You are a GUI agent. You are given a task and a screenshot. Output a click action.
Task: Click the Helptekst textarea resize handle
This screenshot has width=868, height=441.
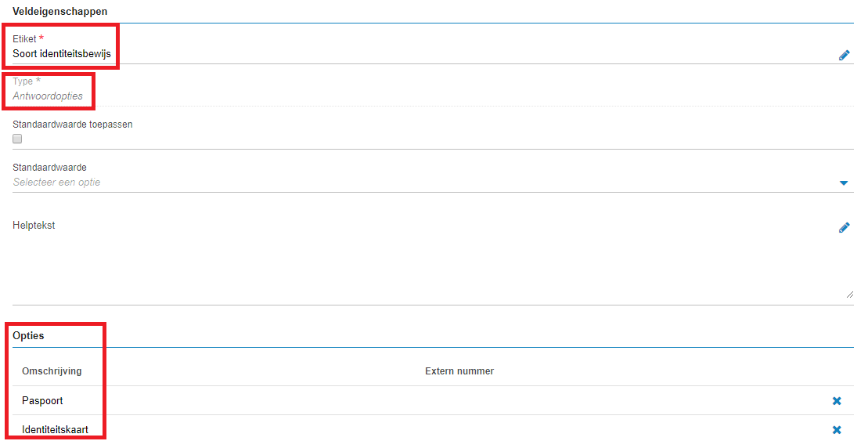(850, 295)
